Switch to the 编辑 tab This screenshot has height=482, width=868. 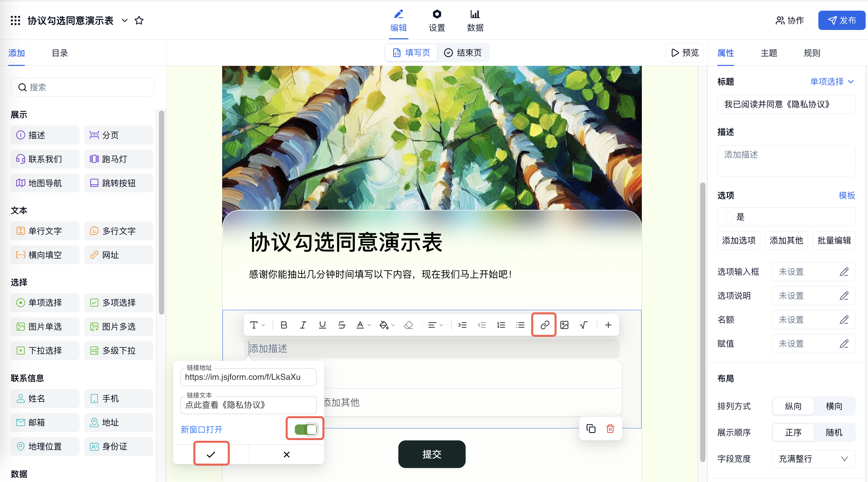point(398,21)
